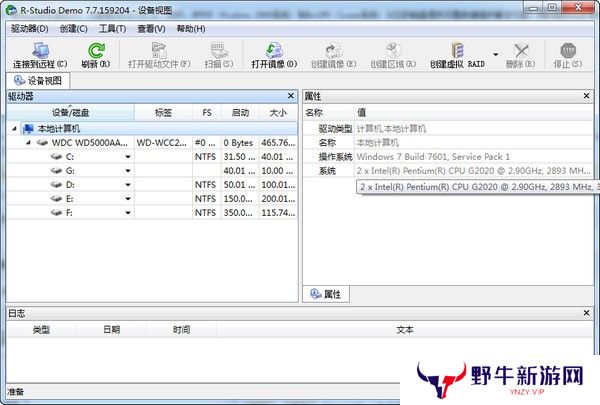
Task: Click the 200.01... size cell for E:
Action: (x=278, y=199)
